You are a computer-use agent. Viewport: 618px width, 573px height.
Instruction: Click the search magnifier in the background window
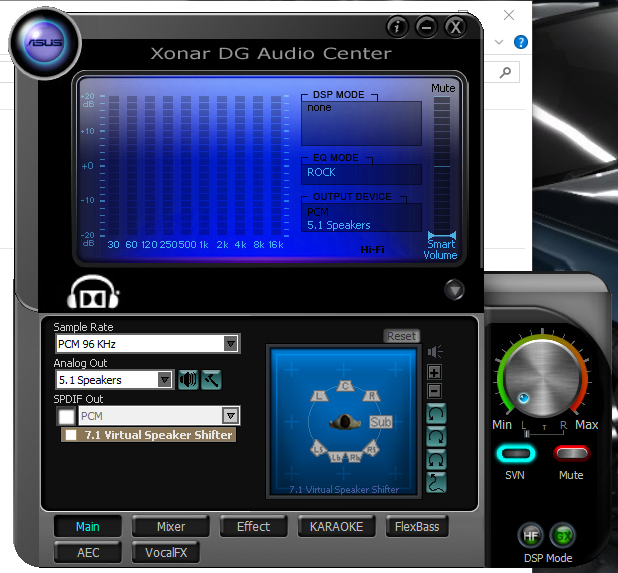pos(505,73)
